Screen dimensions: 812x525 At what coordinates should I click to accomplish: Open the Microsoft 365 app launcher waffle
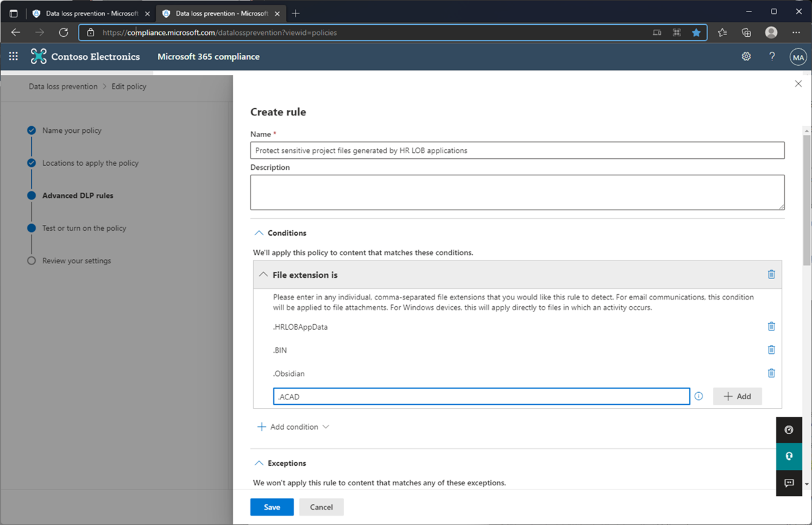tap(13, 56)
